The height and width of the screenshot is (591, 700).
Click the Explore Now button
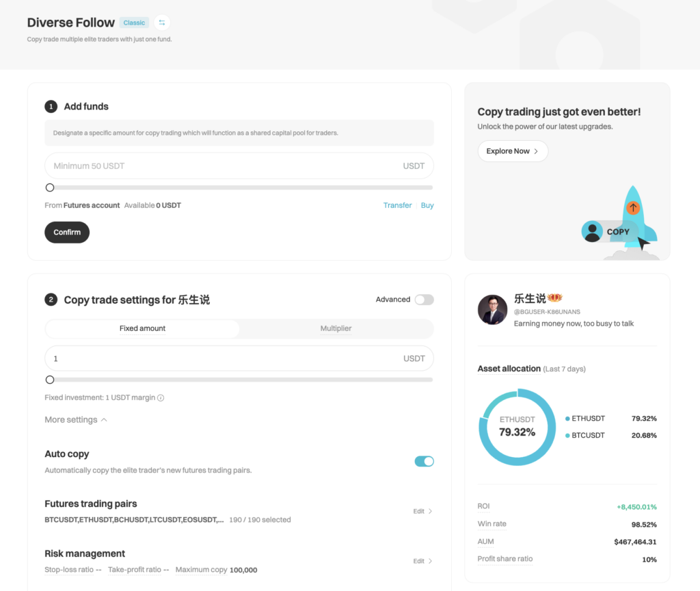point(513,151)
